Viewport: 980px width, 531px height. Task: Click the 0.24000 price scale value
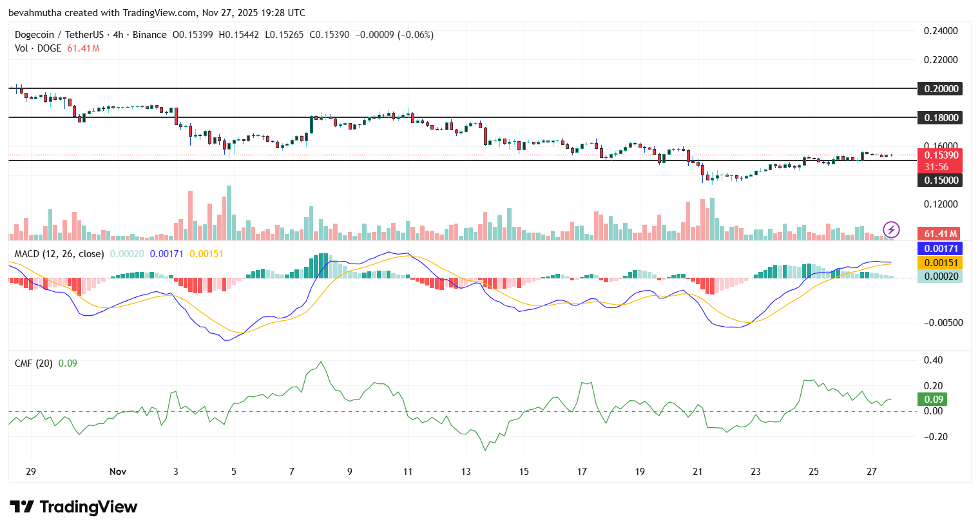941,31
